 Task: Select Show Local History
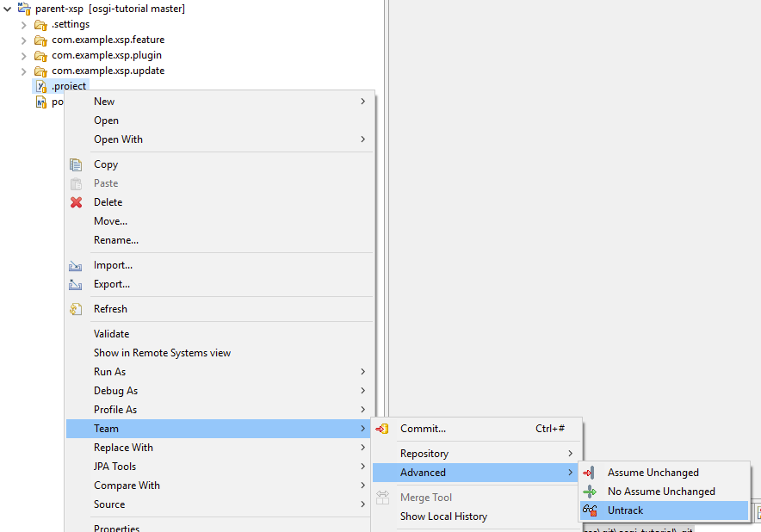pyautogui.click(x=443, y=517)
